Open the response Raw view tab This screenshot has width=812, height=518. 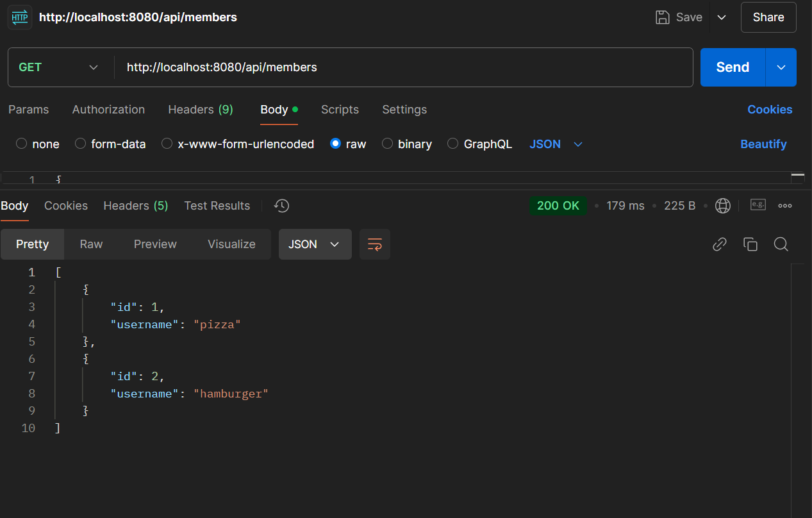tap(91, 244)
